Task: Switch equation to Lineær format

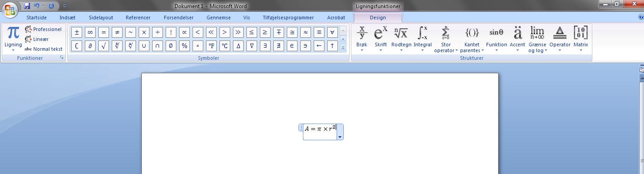Action: click(37, 39)
